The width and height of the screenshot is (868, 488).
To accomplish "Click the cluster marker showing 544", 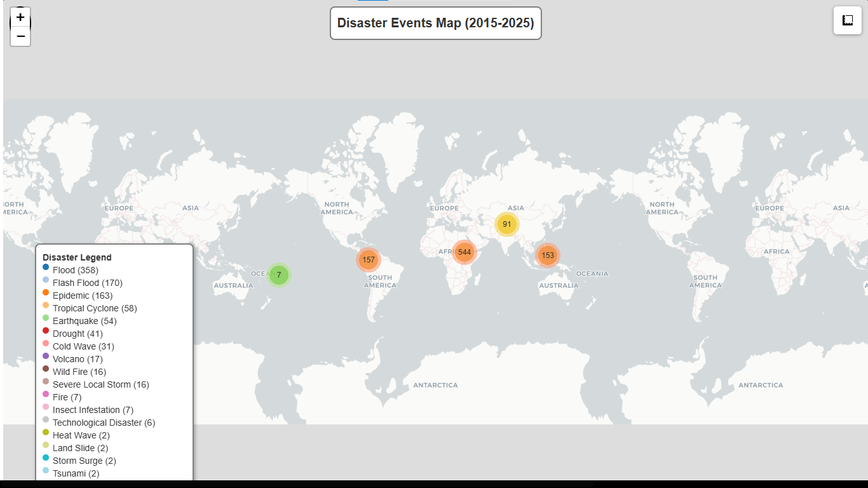I will tap(465, 252).
